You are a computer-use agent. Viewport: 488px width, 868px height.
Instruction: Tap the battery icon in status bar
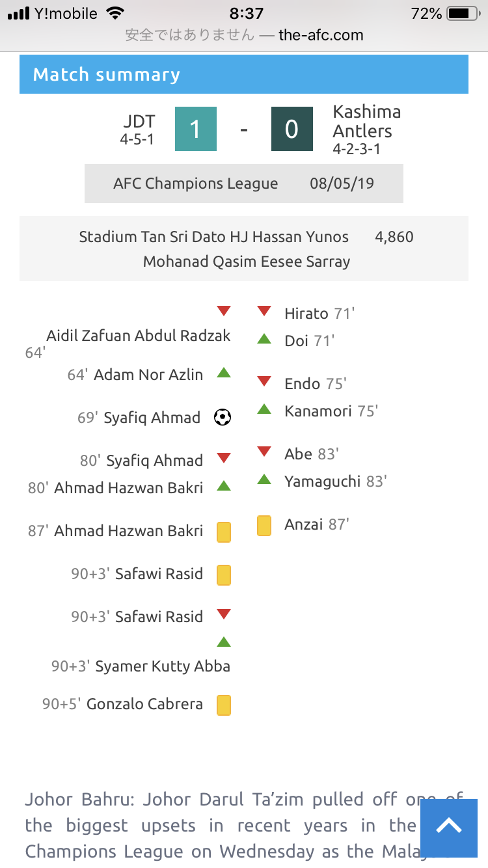point(463,14)
